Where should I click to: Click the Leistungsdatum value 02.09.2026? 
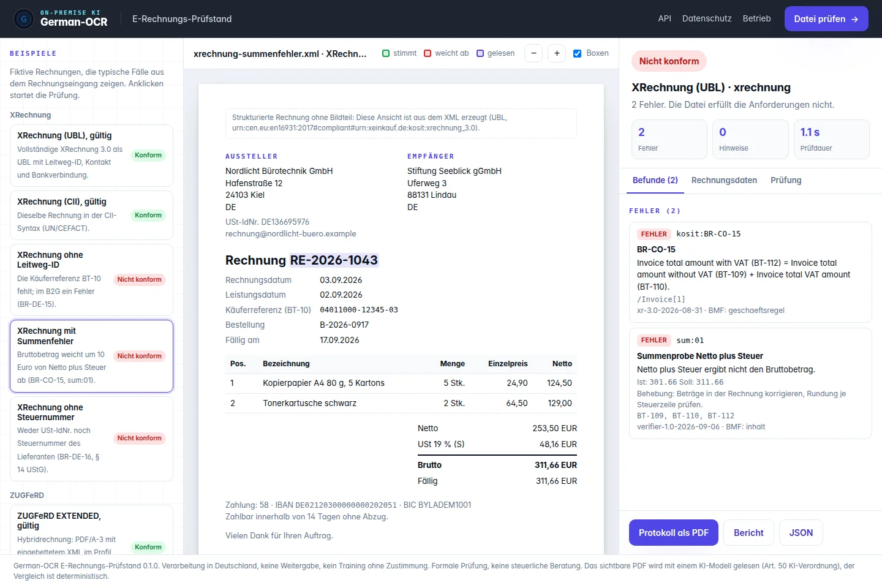(341, 295)
